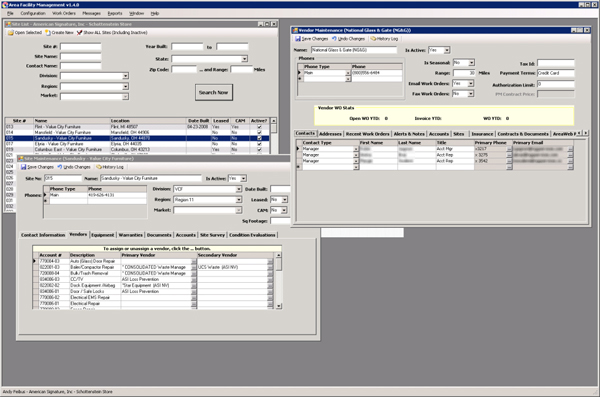The height and width of the screenshot is (397, 600).
Task: Open Is Seasonal dropdown for vendor
Action: (471, 62)
